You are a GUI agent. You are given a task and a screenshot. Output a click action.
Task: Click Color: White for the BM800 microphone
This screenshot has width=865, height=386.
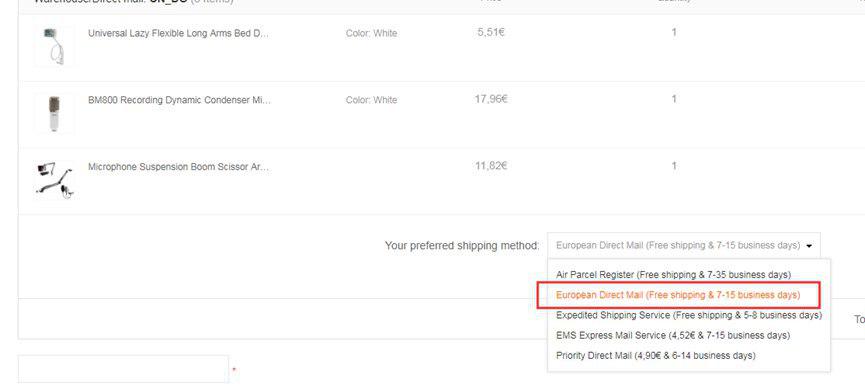[371, 100]
